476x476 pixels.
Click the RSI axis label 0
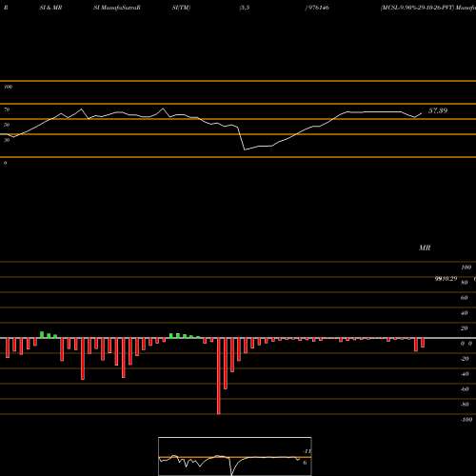(5, 163)
